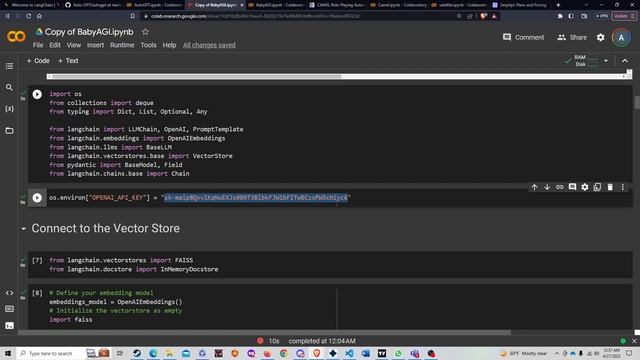Switch to the Welcome to LangChain tab
The width and height of the screenshot is (640, 360).
coord(32,5)
